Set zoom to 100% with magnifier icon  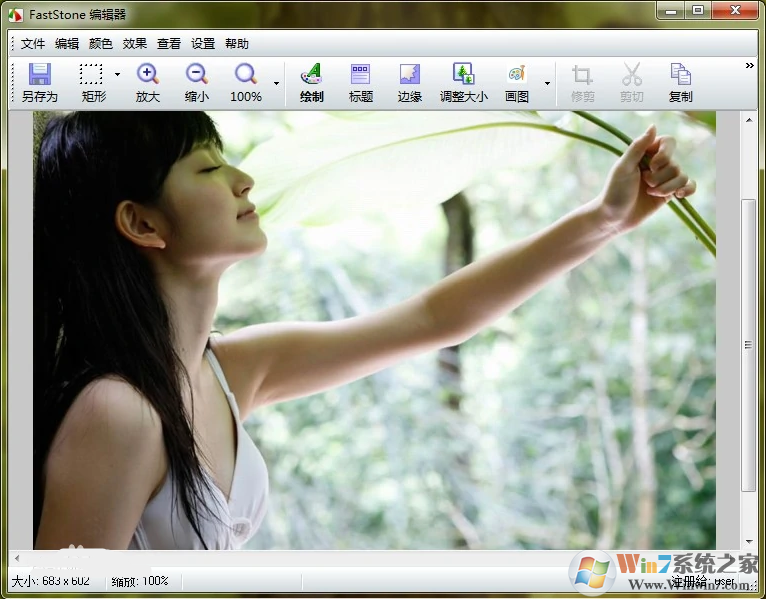[x=245, y=82]
